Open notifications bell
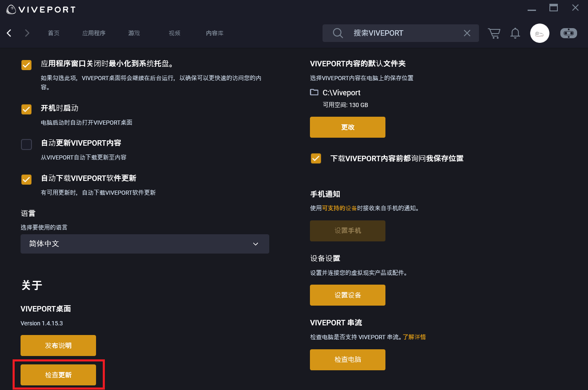 (515, 33)
